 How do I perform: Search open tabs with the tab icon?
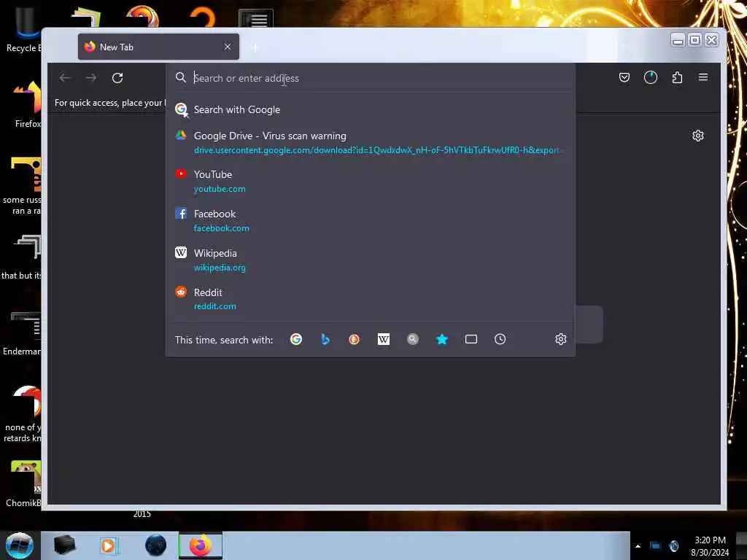point(471,339)
